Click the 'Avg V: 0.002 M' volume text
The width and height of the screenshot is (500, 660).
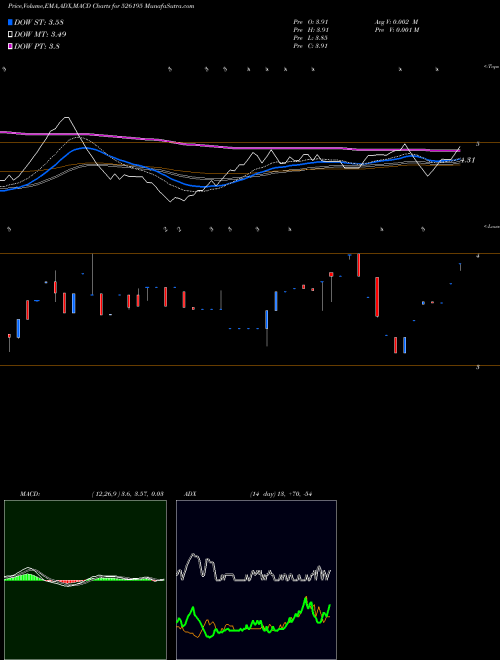click(396, 22)
